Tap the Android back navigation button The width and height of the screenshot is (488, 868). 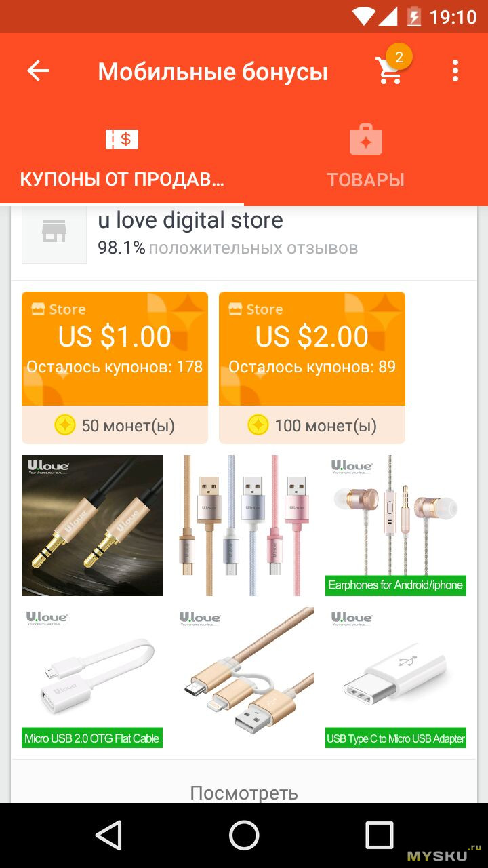coord(108,835)
